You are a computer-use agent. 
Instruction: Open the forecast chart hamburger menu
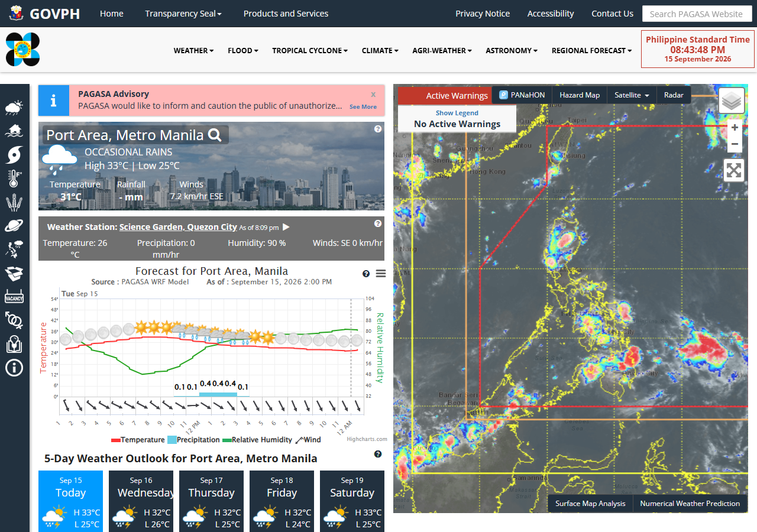click(x=381, y=274)
